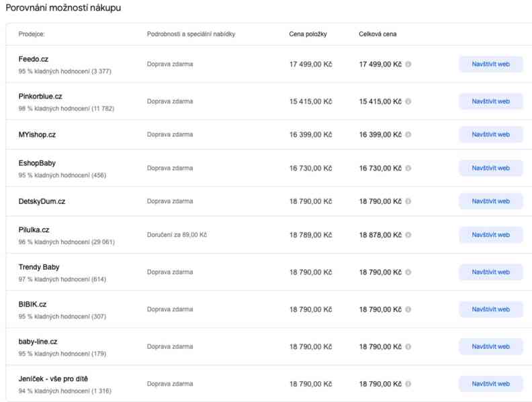Select the Pinkorblue.cz seller name
Screen dimensions: 532x402
tap(40, 96)
